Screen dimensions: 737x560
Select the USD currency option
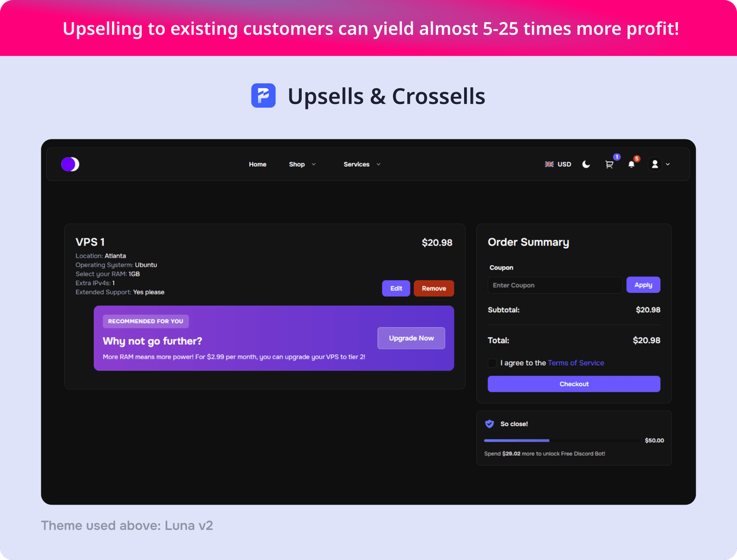pos(564,164)
